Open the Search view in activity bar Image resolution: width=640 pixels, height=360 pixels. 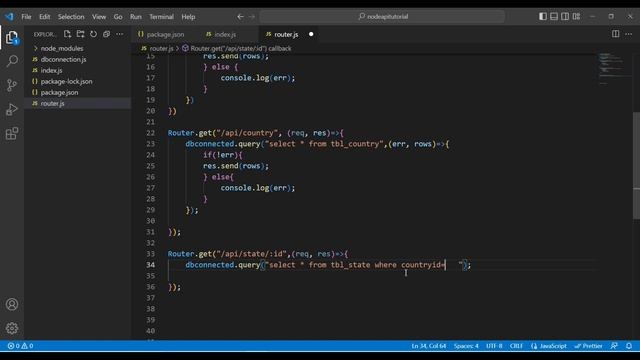tap(12, 61)
